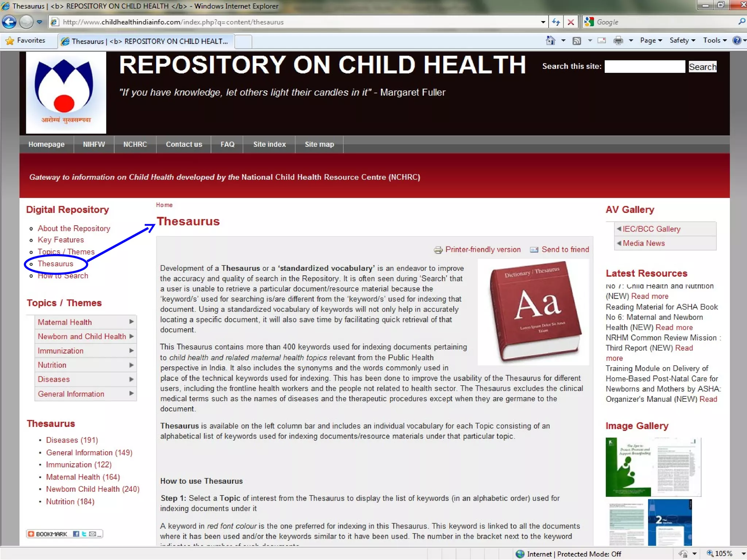Click the Refresh page icon
The width and height of the screenshot is (747, 560).
[x=556, y=22]
